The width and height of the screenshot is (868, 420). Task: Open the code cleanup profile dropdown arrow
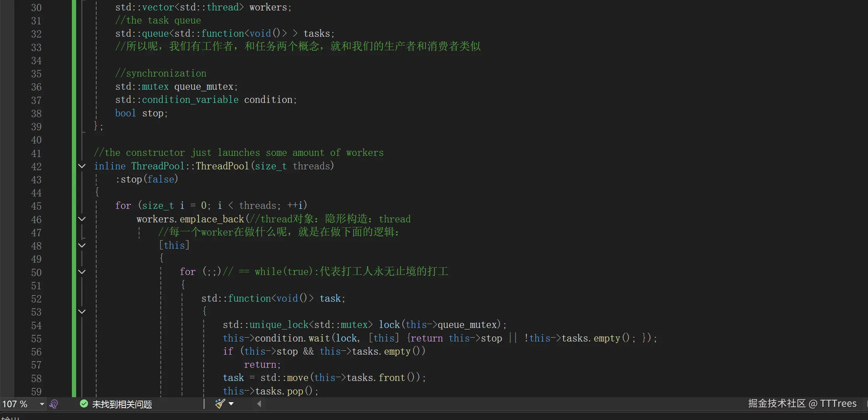pyautogui.click(x=231, y=404)
